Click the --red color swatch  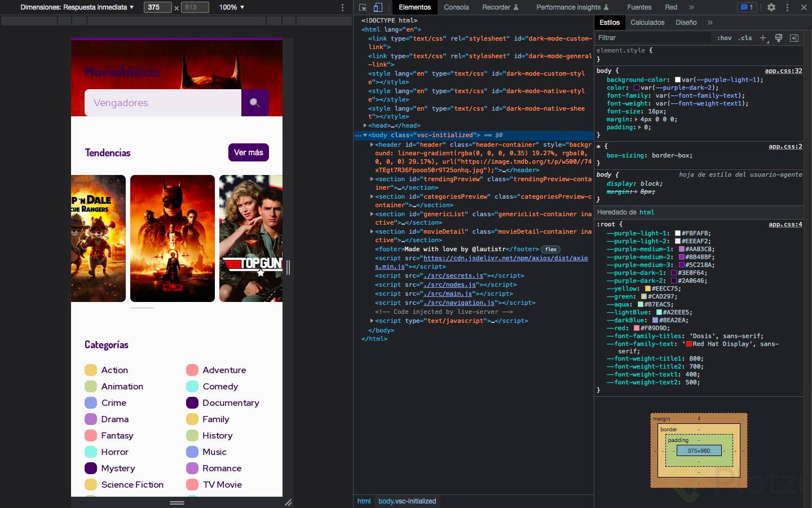637,328
